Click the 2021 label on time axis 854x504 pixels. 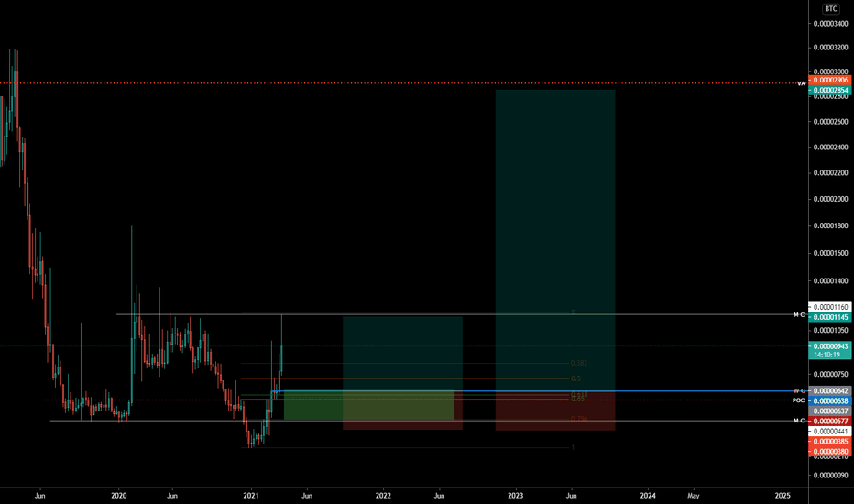pos(251,496)
